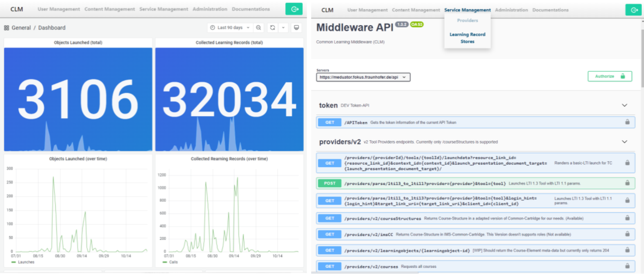Click the lock icon on the launchdata endpoint row
Viewport: 644px width, 274px height.
[627, 163]
